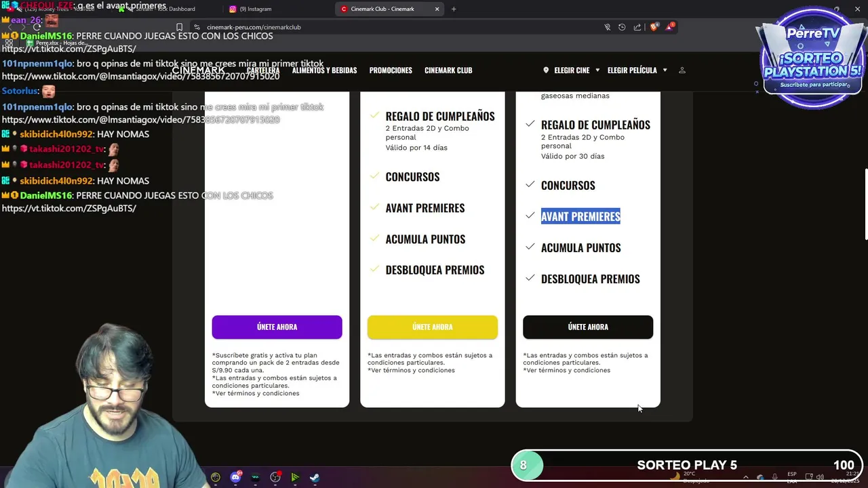This screenshot has height=488, width=868.
Task: Open Brave Rewards triangle icon
Action: tap(670, 27)
